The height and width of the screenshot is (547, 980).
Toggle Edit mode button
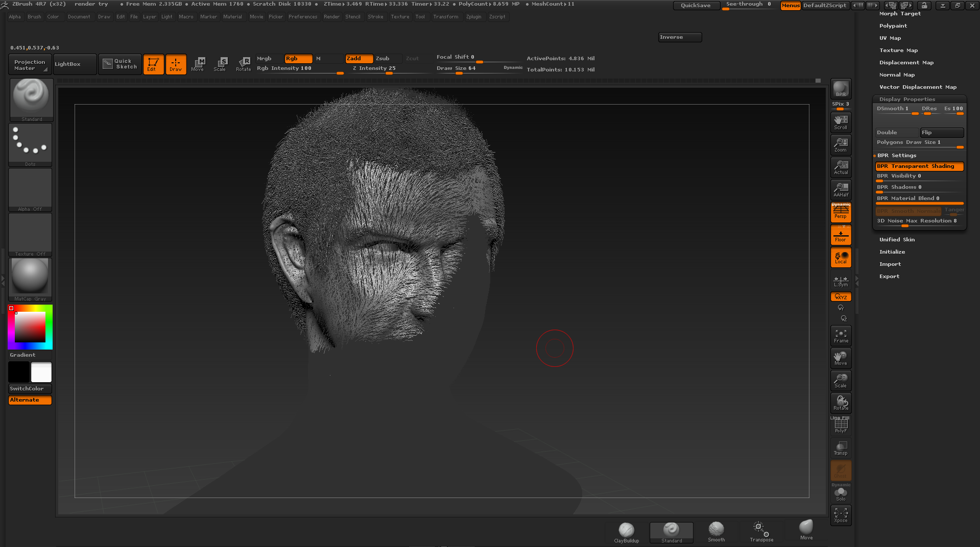(153, 64)
